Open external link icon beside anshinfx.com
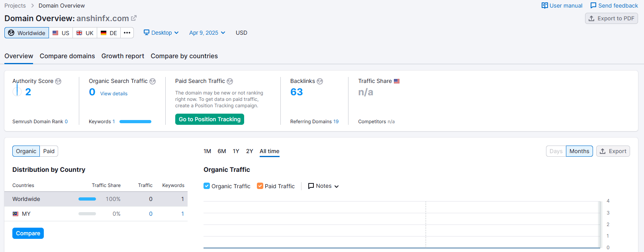The image size is (644, 252). 134,18
